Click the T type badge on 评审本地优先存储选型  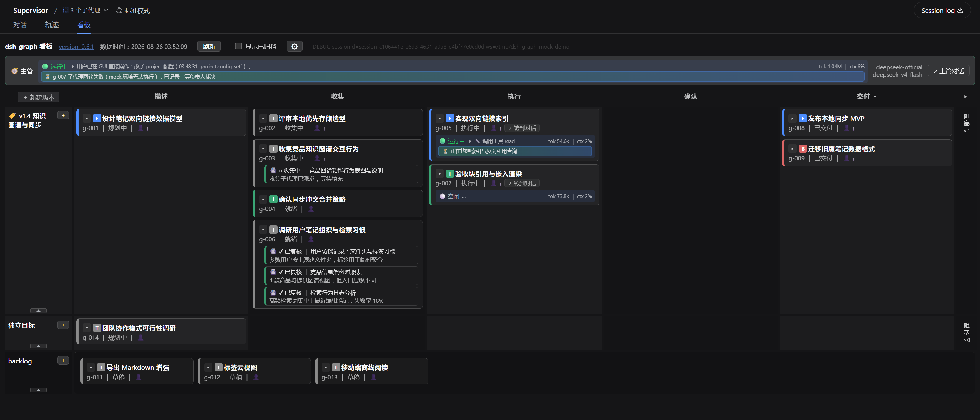273,118
